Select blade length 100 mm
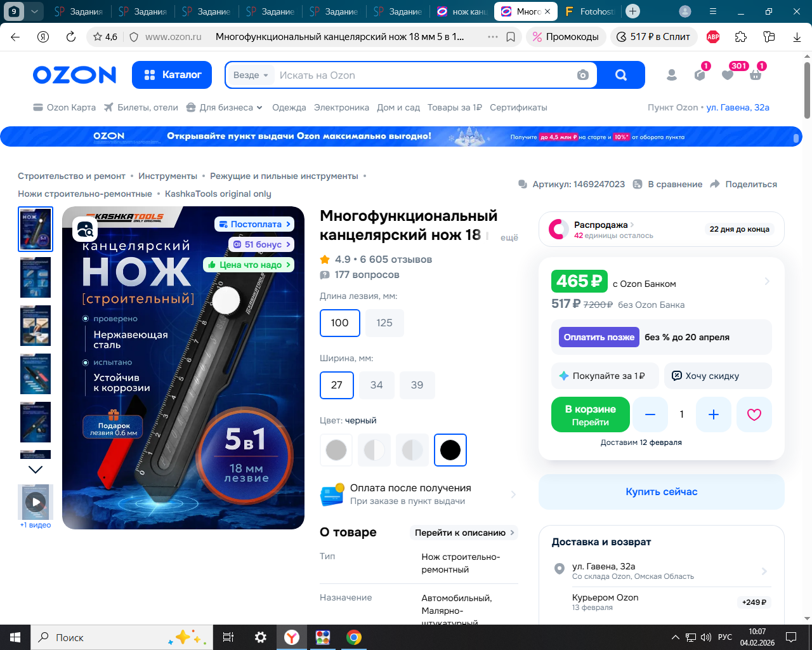 (x=340, y=323)
